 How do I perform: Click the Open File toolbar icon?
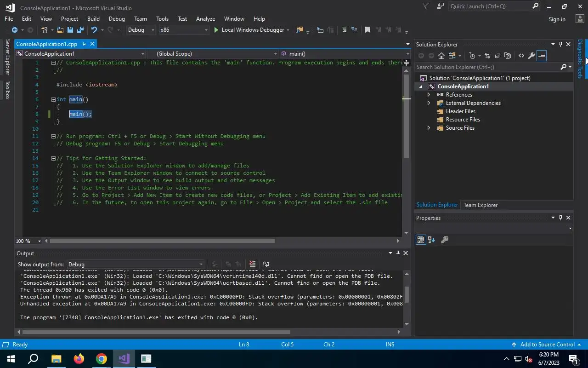(x=60, y=30)
